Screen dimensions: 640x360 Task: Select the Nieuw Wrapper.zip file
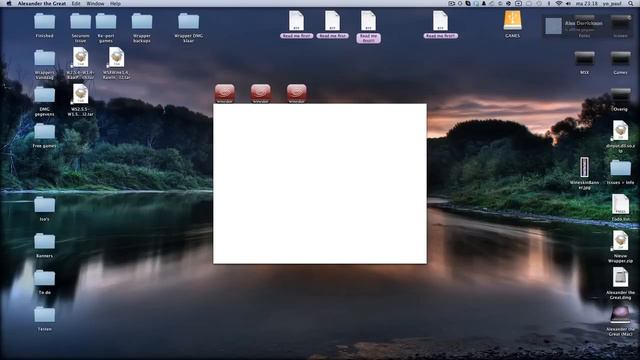click(620, 241)
